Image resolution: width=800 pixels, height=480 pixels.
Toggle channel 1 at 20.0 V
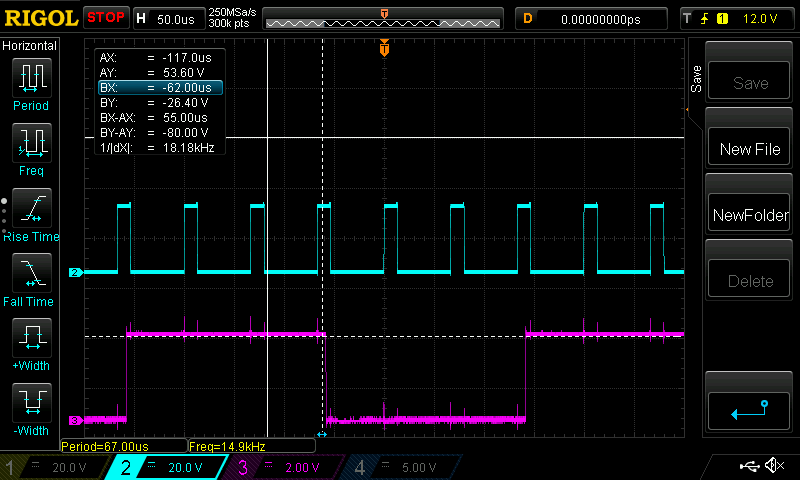point(55,467)
